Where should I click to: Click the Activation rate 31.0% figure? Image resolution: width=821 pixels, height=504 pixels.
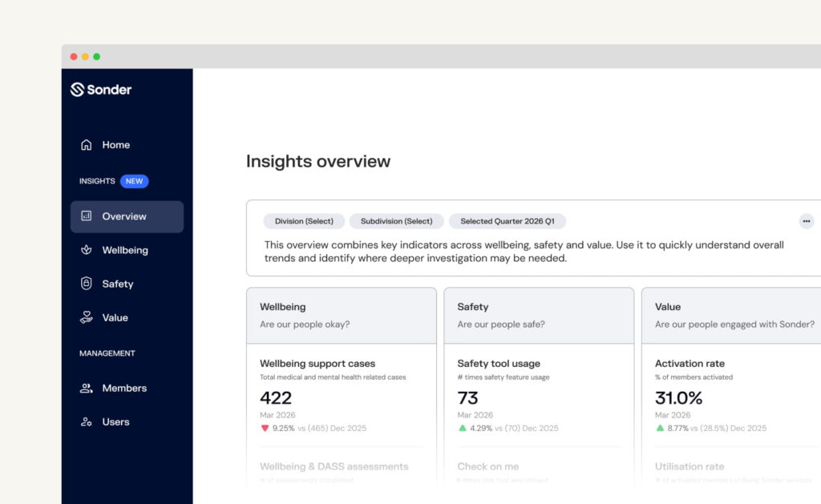pos(678,398)
